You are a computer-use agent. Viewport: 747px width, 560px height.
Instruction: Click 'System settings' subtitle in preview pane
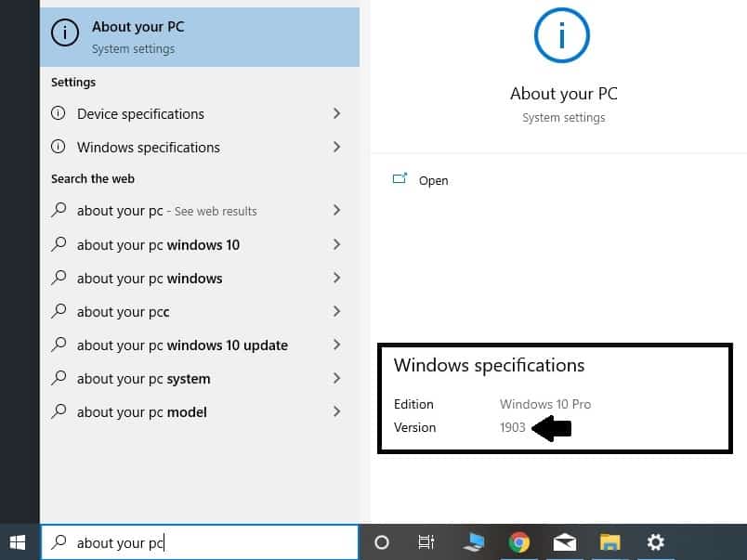point(564,118)
